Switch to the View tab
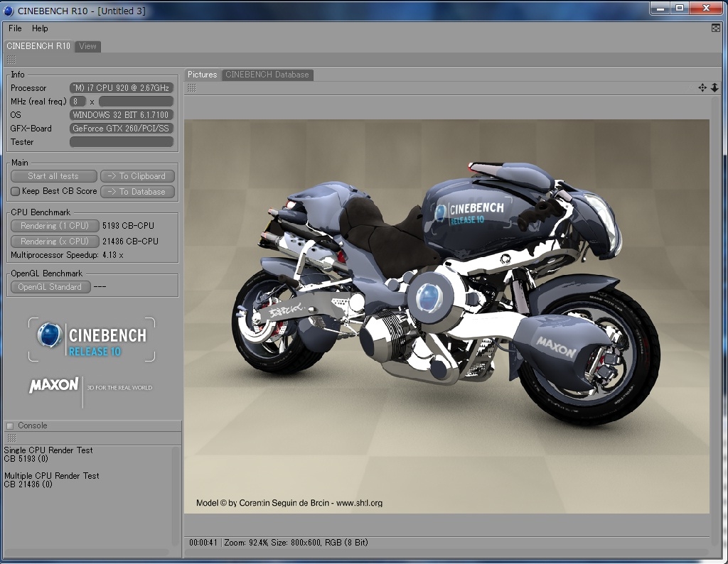Image resolution: width=728 pixels, height=564 pixels. point(88,46)
